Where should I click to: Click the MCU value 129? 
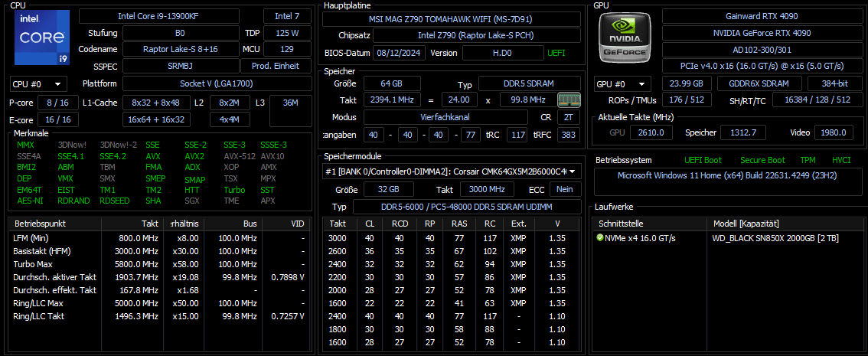[287, 49]
